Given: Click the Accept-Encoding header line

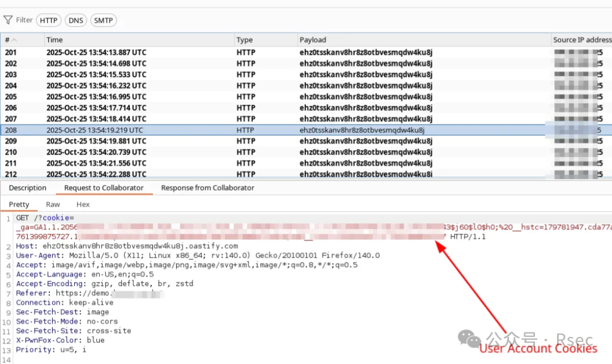Looking at the screenshot, I should tap(105, 284).
